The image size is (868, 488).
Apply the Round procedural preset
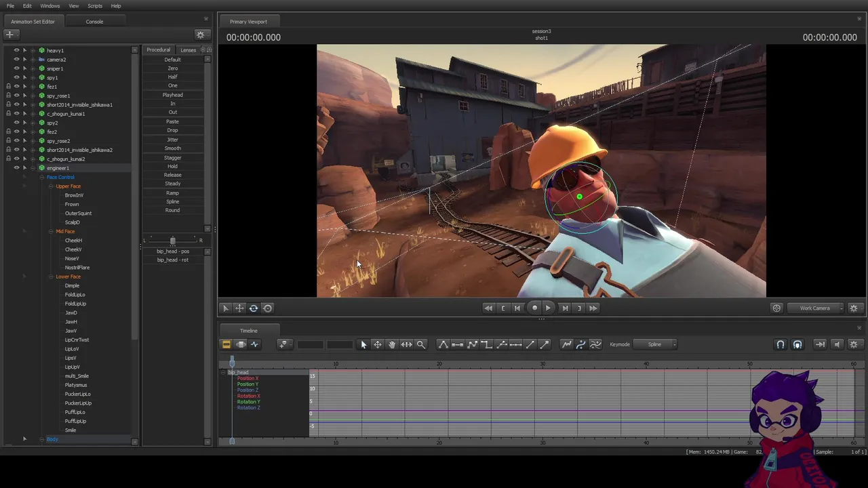tap(173, 210)
